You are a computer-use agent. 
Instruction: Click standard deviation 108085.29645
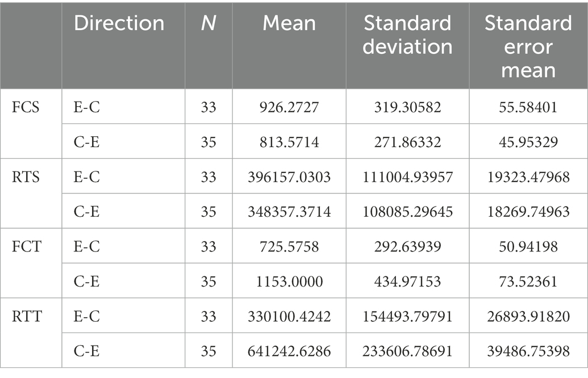(408, 212)
